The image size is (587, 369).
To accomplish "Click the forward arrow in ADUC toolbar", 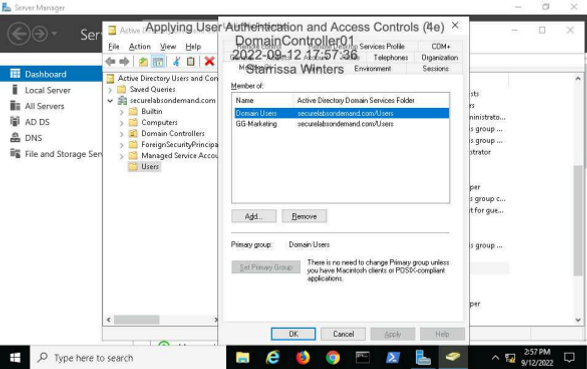I will [x=124, y=61].
